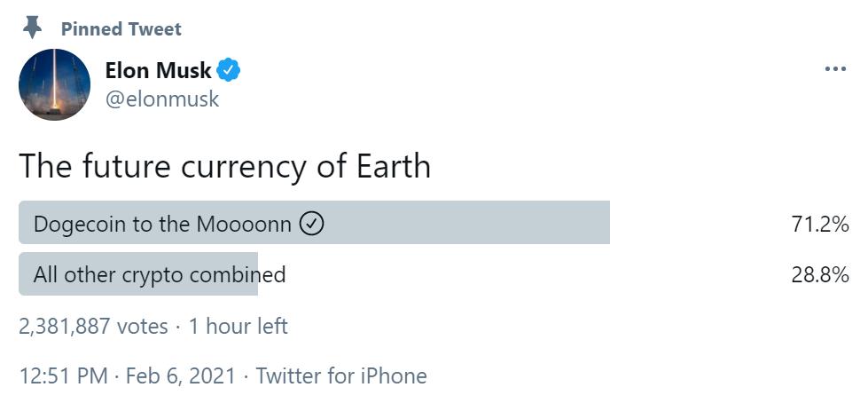Open the @elonmusk handle link
This screenshot has width=868, height=403.
(162, 99)
